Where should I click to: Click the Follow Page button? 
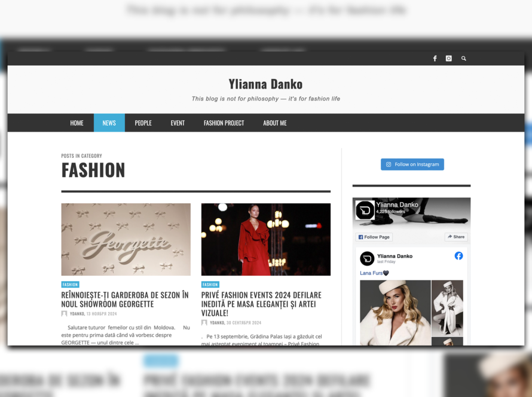tap(374, 237)
